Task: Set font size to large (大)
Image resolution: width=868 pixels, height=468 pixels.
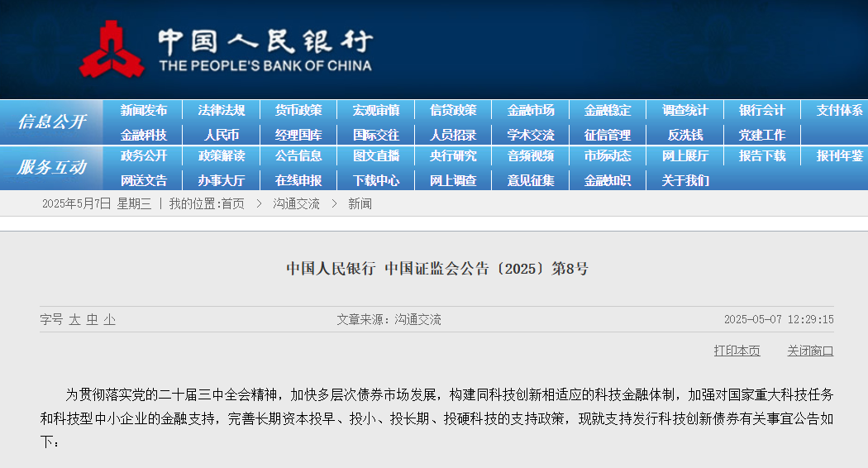Action: (74, 319)
